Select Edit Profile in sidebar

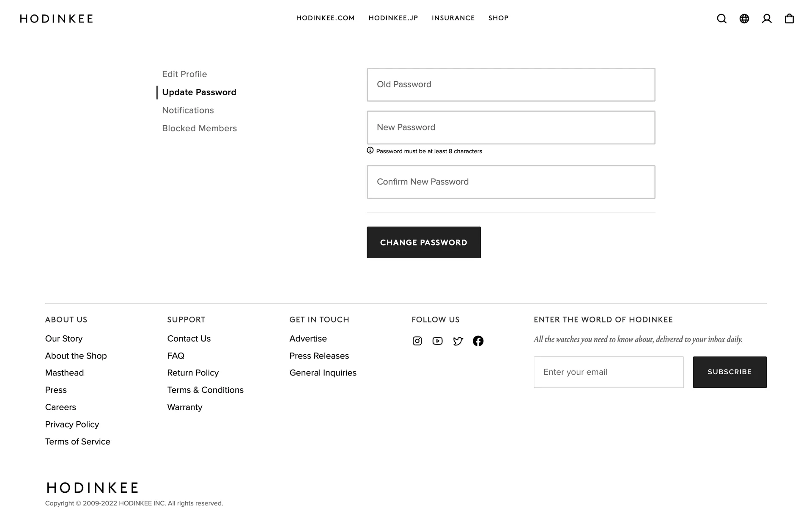tap(184, 74)
